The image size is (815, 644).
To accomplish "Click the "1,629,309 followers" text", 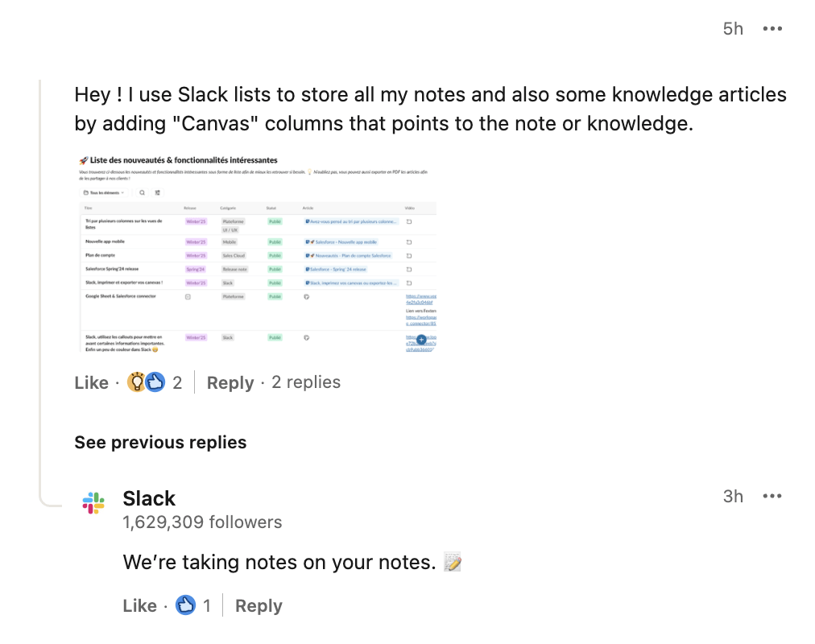I will coord(202,522).
